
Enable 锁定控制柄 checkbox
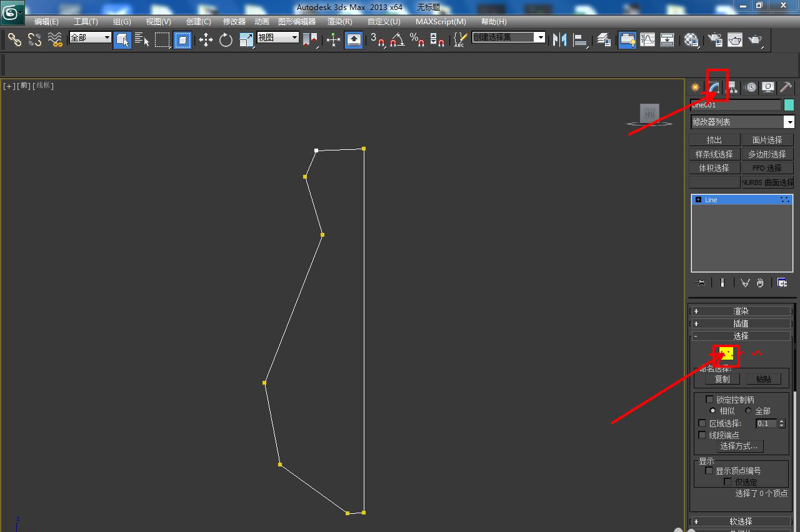(709, 400)
